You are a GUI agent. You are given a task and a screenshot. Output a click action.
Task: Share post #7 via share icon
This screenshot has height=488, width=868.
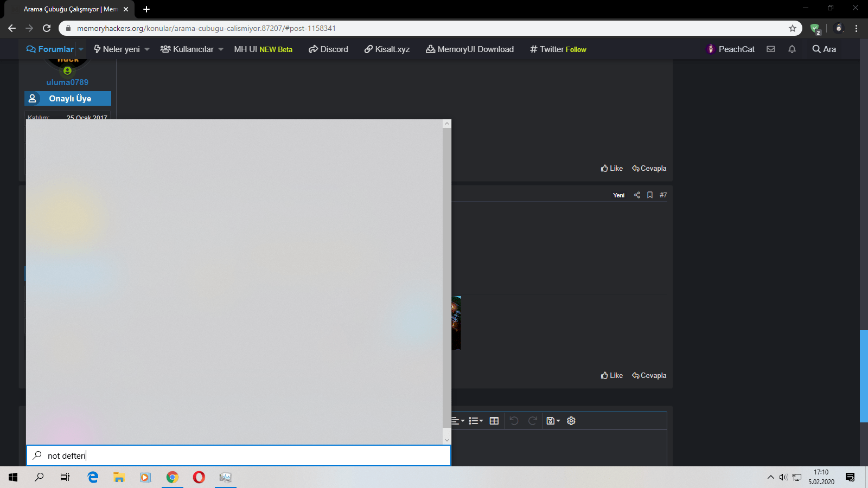[637, 195]
